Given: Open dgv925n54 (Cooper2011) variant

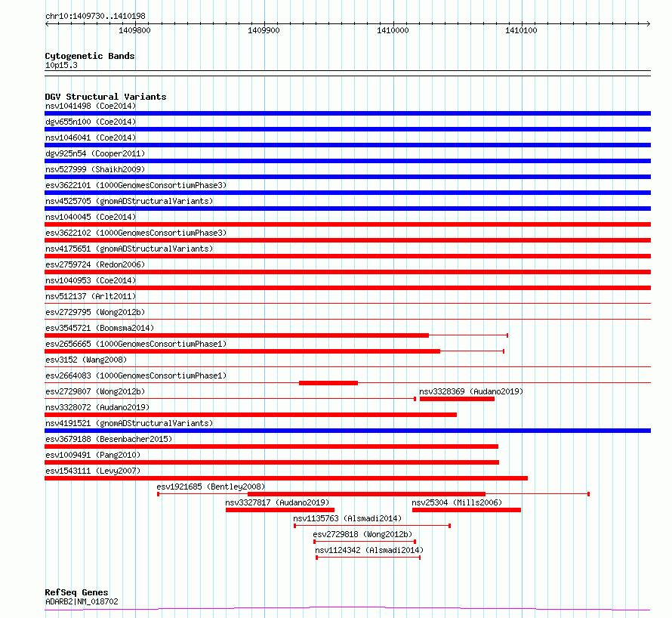Looking at the screenshot, I should click(95, 153).
